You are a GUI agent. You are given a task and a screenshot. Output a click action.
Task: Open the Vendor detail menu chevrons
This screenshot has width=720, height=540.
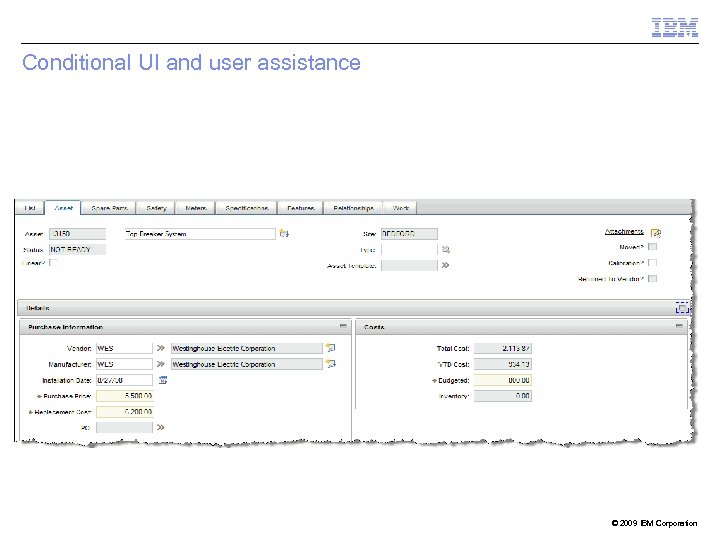pos(160,349)
